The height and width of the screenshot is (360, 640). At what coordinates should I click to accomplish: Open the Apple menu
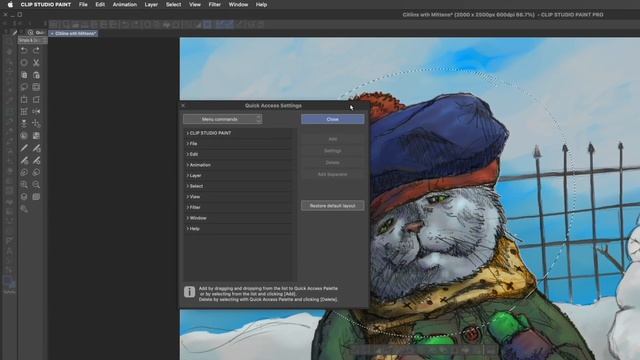click(x=10, y=4)
